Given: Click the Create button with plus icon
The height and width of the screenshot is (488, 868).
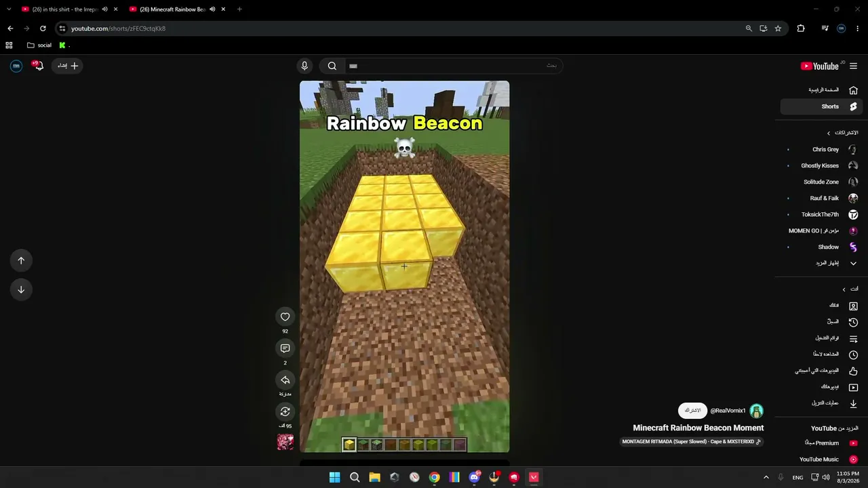Looking at the screenshot, I should pyautogui.click(x=67, y=66).
